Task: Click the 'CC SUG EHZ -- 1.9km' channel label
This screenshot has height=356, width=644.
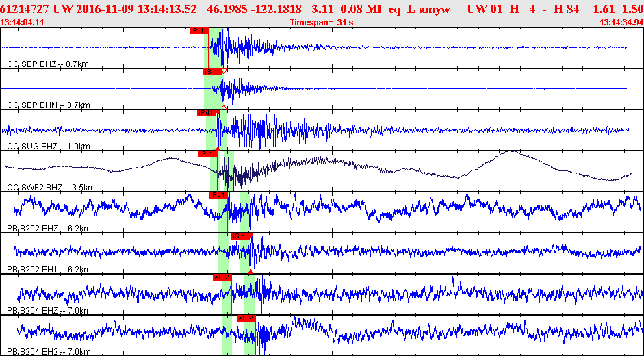Action: pos(49,147)
